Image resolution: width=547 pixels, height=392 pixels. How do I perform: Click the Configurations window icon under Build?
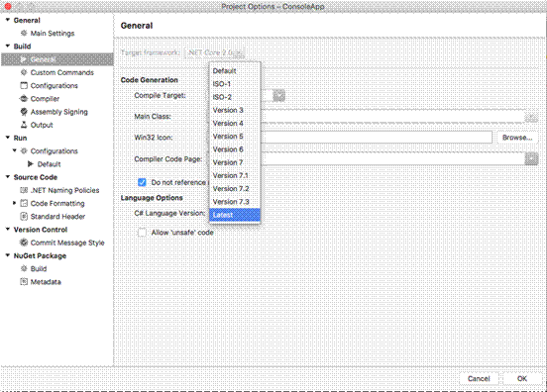pyautogui.click(x=24, y=85)
